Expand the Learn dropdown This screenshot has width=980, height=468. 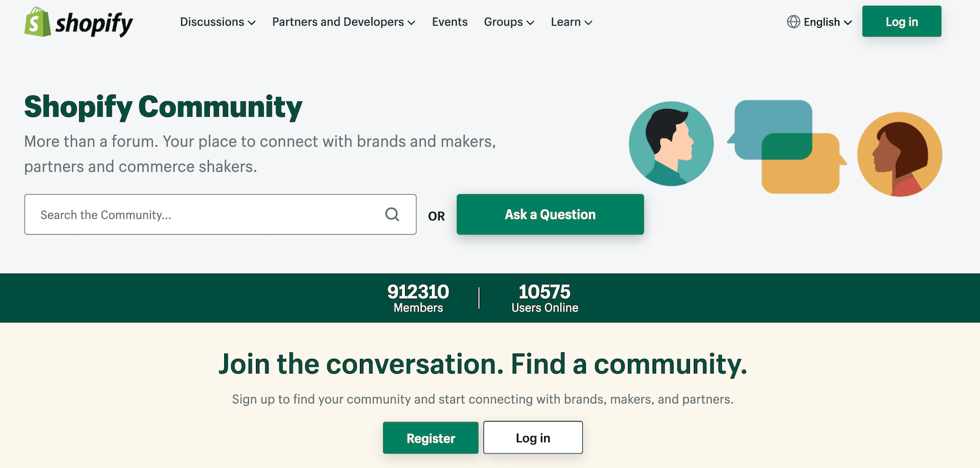coord(570,22)
